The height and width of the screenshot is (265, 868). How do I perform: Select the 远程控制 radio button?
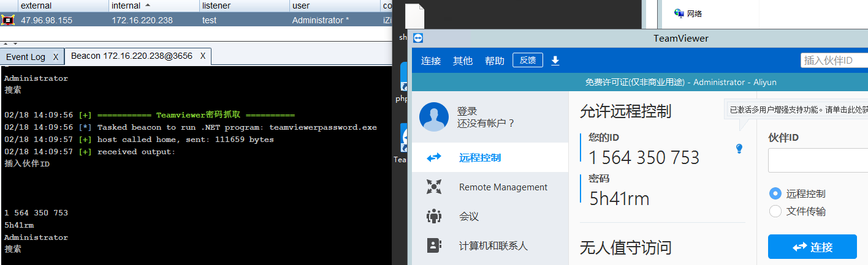coord(775,193)
